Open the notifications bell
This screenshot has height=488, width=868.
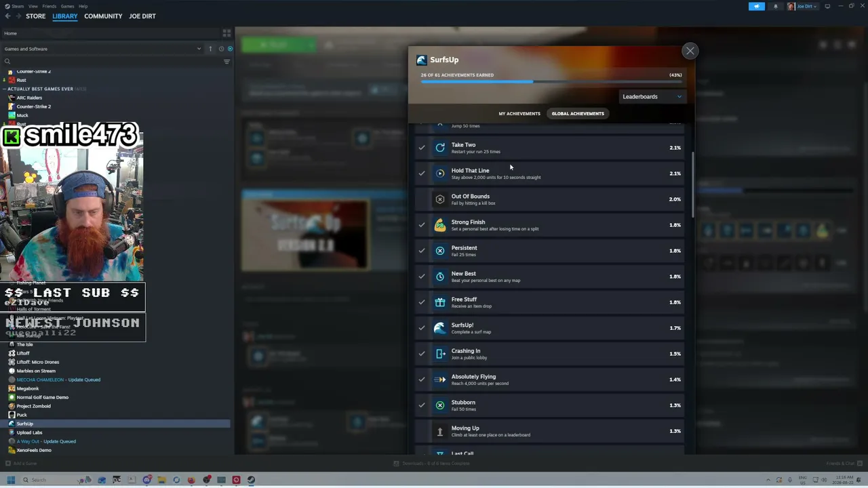[x=776, y=6]
